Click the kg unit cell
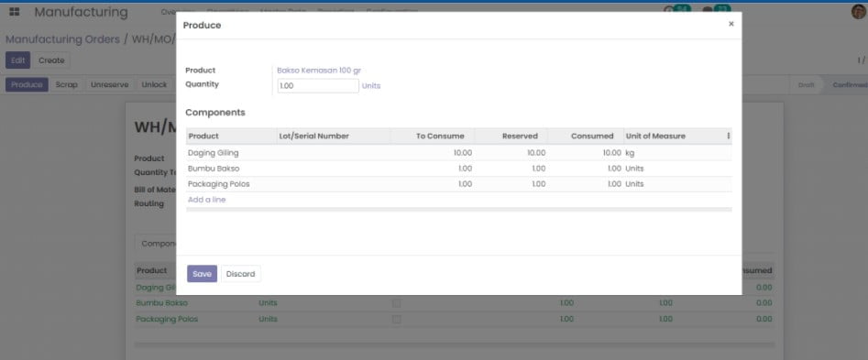The height and width of the screenshot is (360, 868). pyautogui.click(x=630, y=153)
